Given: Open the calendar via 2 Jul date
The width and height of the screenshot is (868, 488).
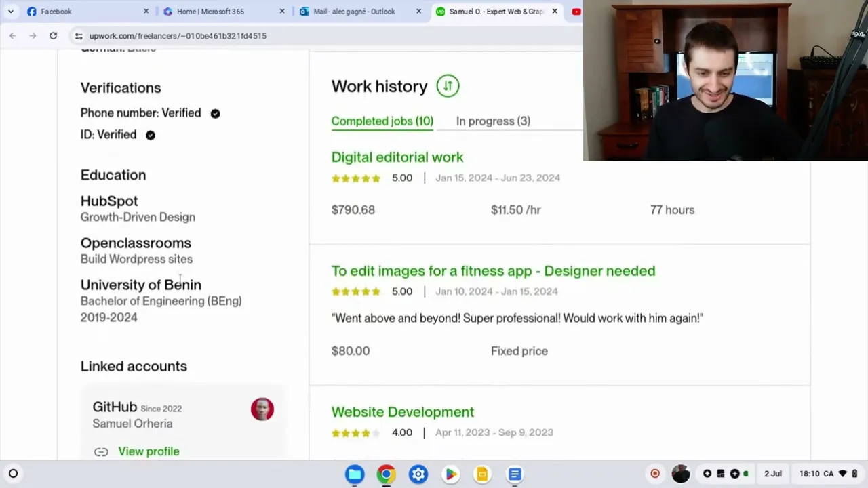Looking at the screenshot, I should click(x=773, y=474).
